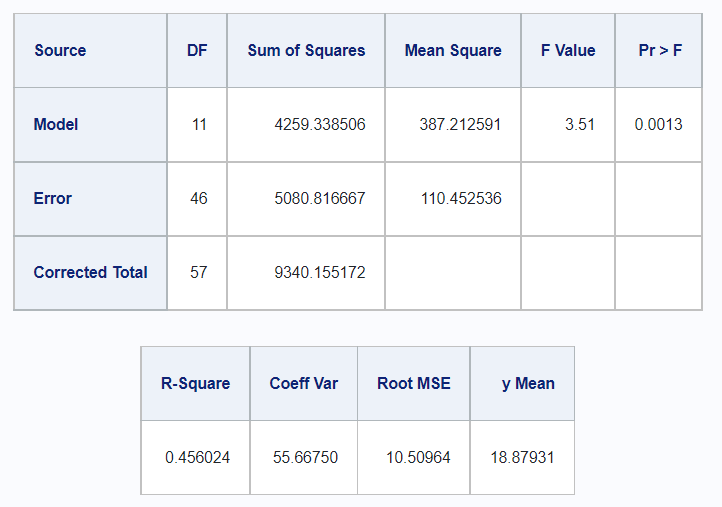Select the F value 3.51 cell
Image resolution: width=722 pixels, height=507 pixels.
(568, 125)
